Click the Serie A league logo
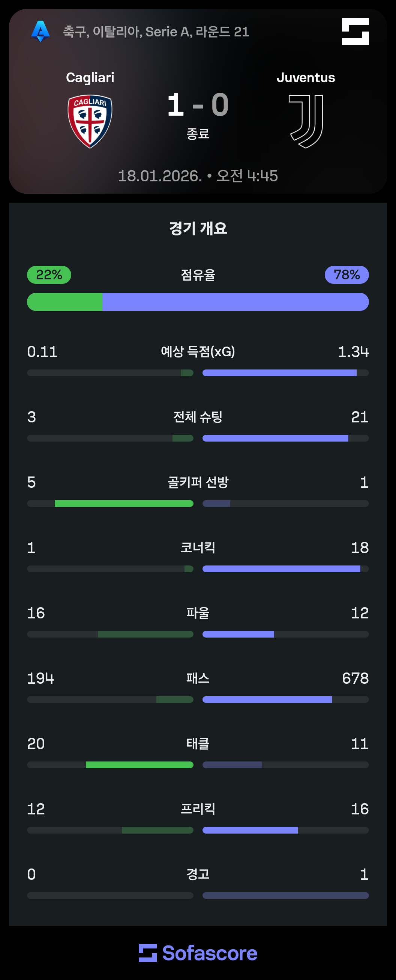396x980 pixels. (x=40, y=32)
